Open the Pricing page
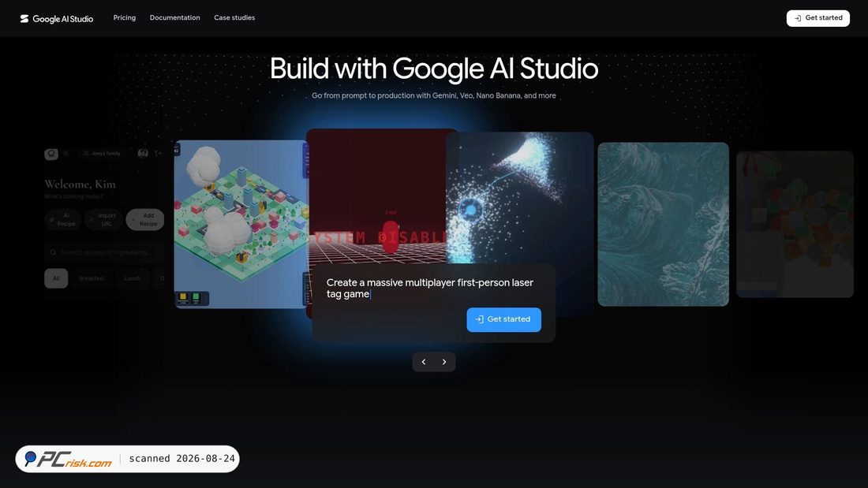 coord(125,17)
